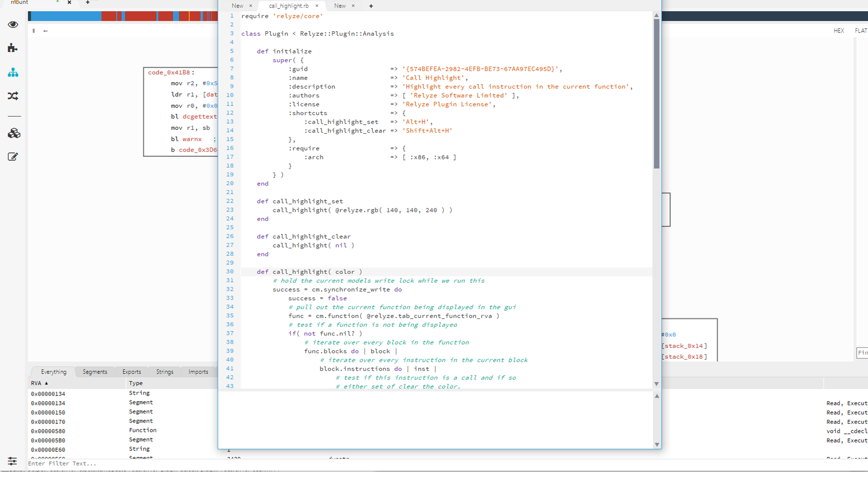This screenshot has width=868, height=488.
Task: Click 'def call_highlight_clear' on line 26
Action: pos(304,236)
